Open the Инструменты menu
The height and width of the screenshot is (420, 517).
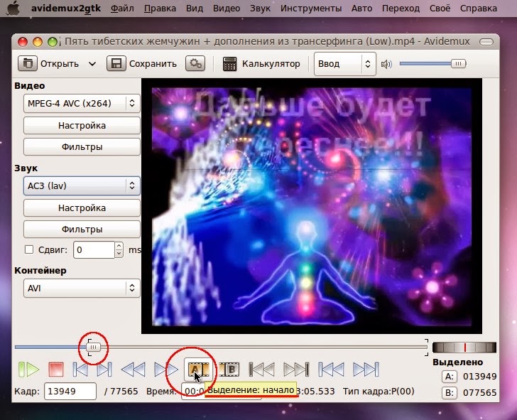[311, 9]
